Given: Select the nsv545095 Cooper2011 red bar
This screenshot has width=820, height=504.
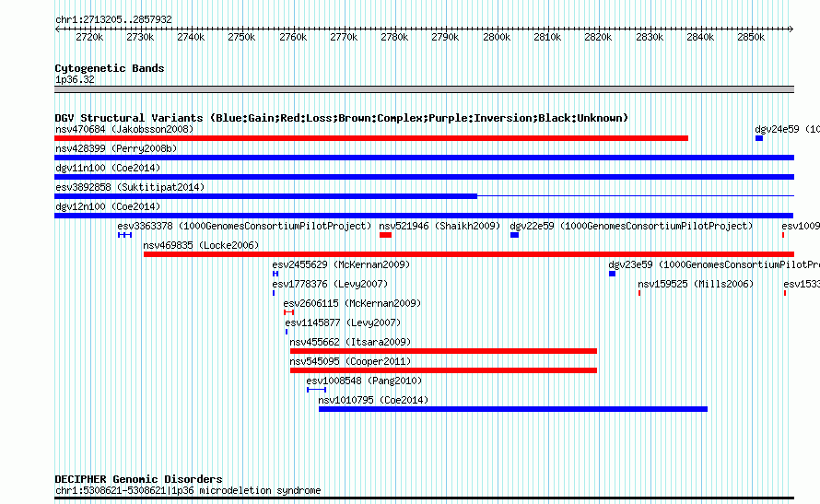Looking at the screenshot, I should pyautogui.click(x=443, y=370).
